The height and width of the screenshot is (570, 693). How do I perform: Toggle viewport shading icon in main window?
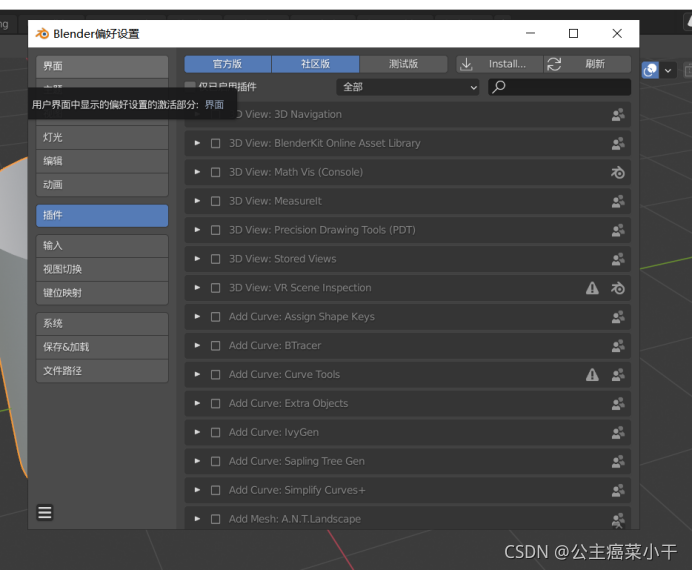point(650,70)
